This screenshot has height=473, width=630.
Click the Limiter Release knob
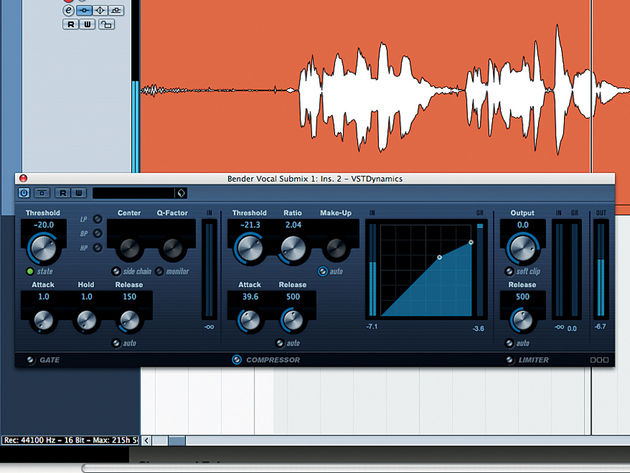pos(522,321)
